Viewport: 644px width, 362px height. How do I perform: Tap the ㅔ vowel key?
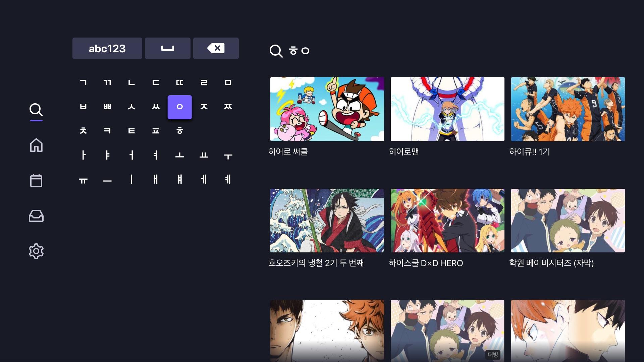point(204,179)
